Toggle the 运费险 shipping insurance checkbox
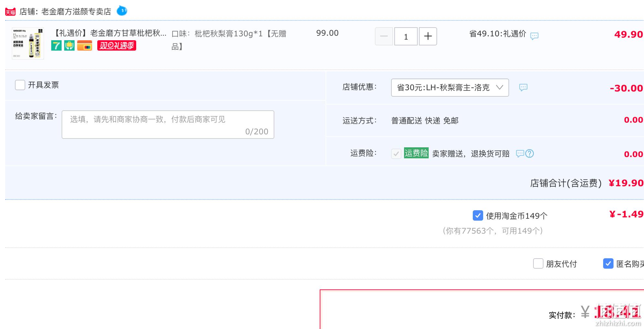This screenshot has width=644, height=329. (x=396, y=153)
